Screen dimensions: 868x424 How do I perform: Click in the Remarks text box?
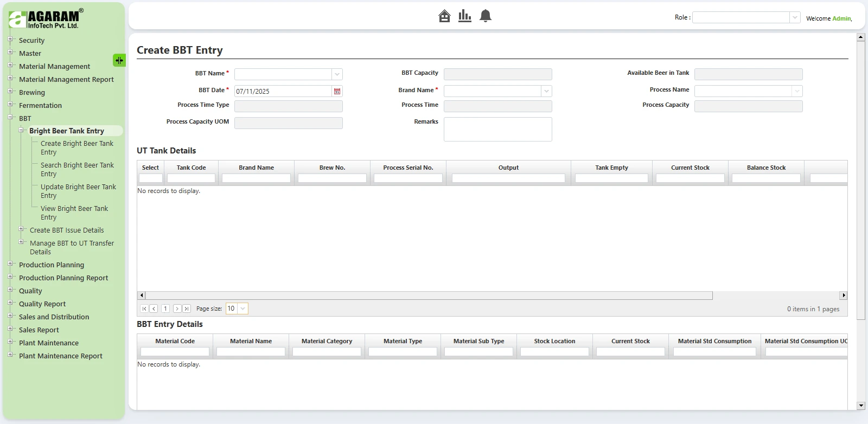tap(497, 129)
